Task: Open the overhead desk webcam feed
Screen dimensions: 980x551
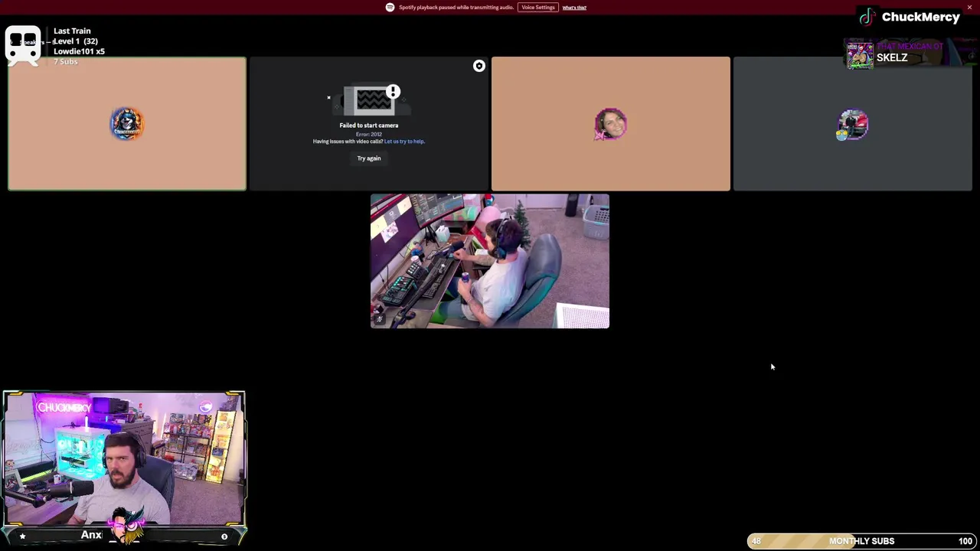Action: pos(490,261)
